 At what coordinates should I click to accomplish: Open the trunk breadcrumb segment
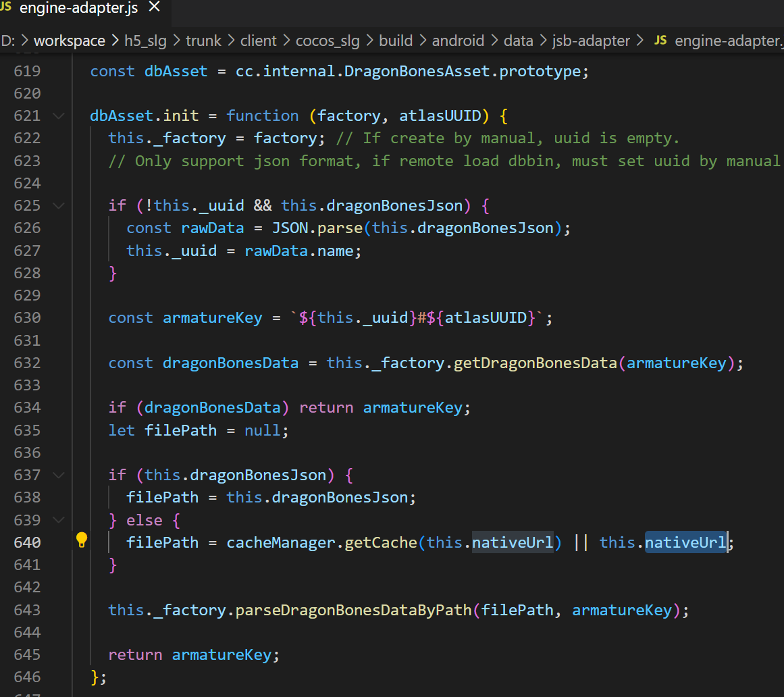point(203,41)
